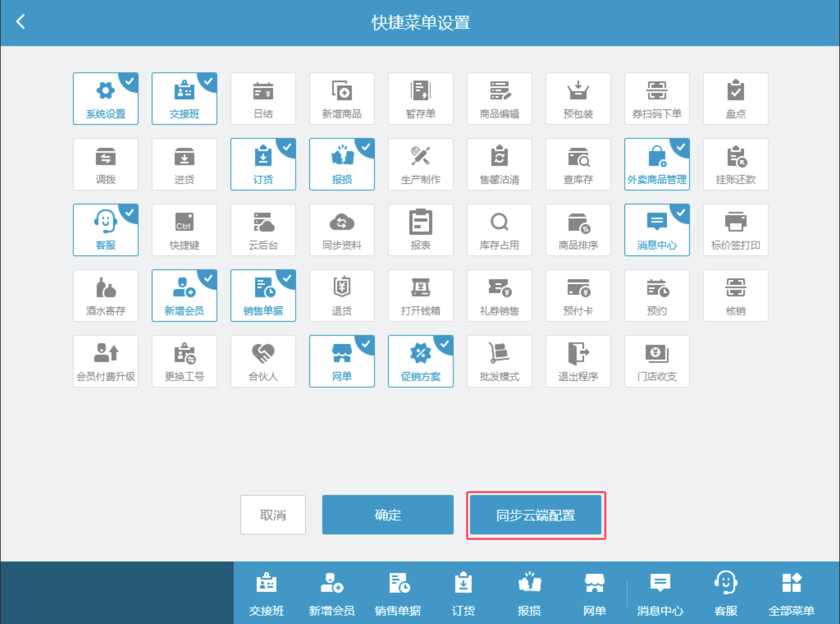This screenshot has width=840, height=624.
Task: Toggle off the 客服 tile in grid
Action: click(x=105, y=230)
